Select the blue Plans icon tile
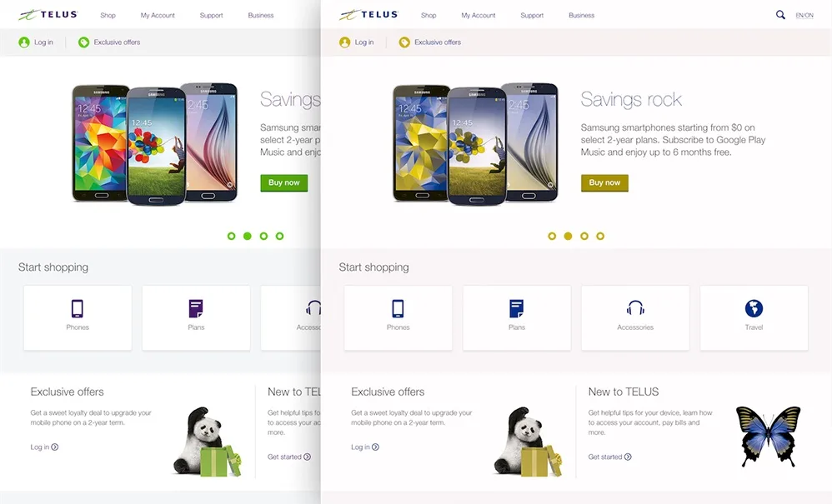This screenshot has height=504, width=832. (517, 318)
